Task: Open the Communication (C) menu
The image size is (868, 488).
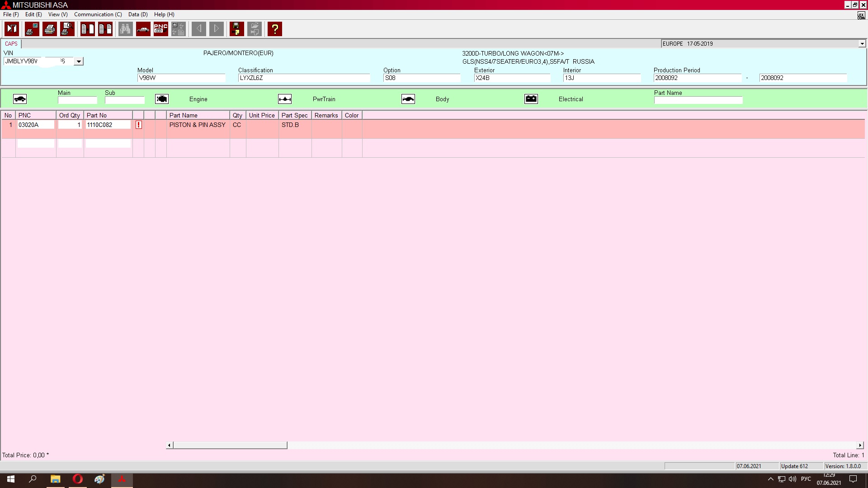Action: [x=98, y=14]
